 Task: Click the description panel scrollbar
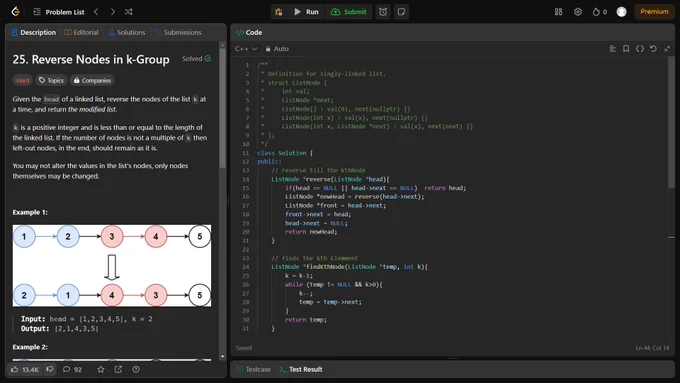[x=222, y=108]
